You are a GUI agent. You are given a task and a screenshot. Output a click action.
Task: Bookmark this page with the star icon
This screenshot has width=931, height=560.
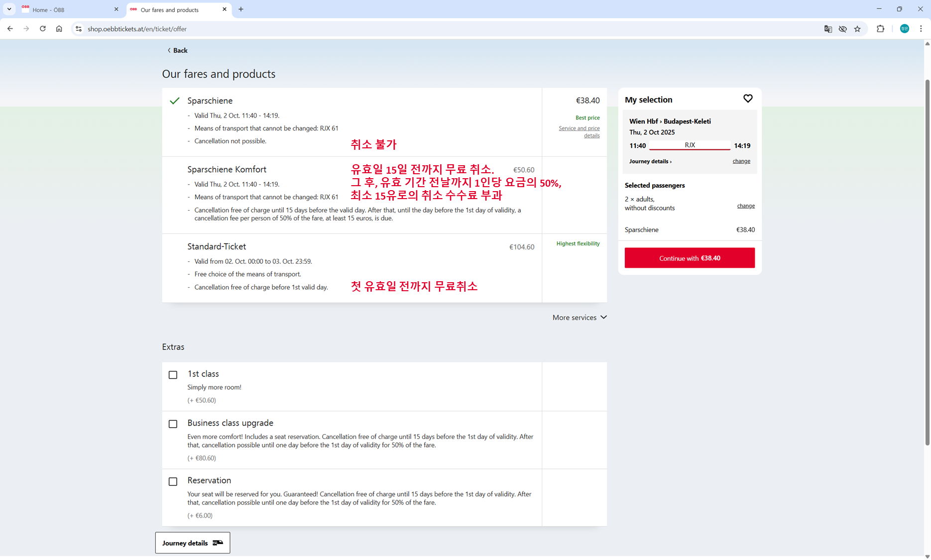[857, 29]
